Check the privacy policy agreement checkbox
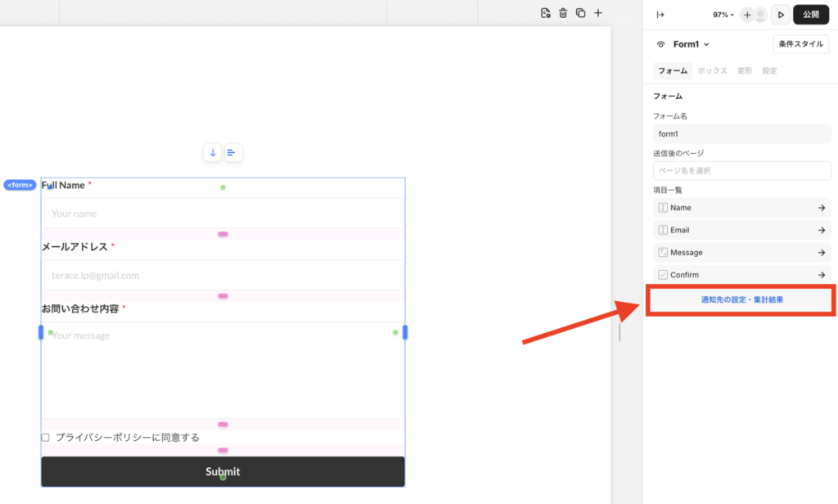Screen dimensions: 838x504 [x=46, y=438]
